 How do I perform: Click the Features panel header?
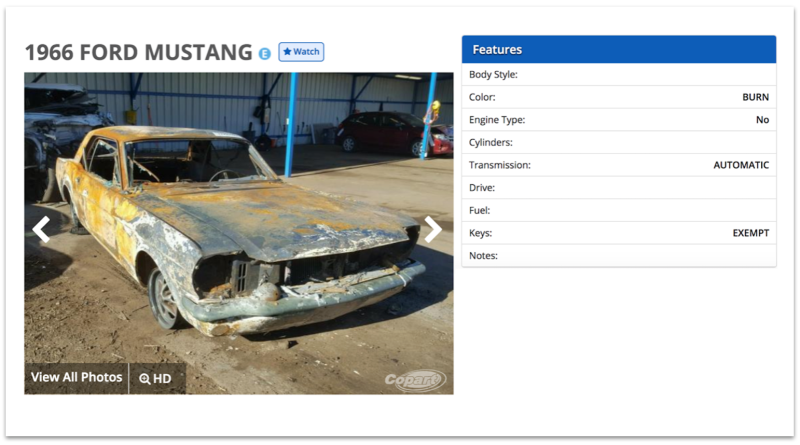(619, 50)
